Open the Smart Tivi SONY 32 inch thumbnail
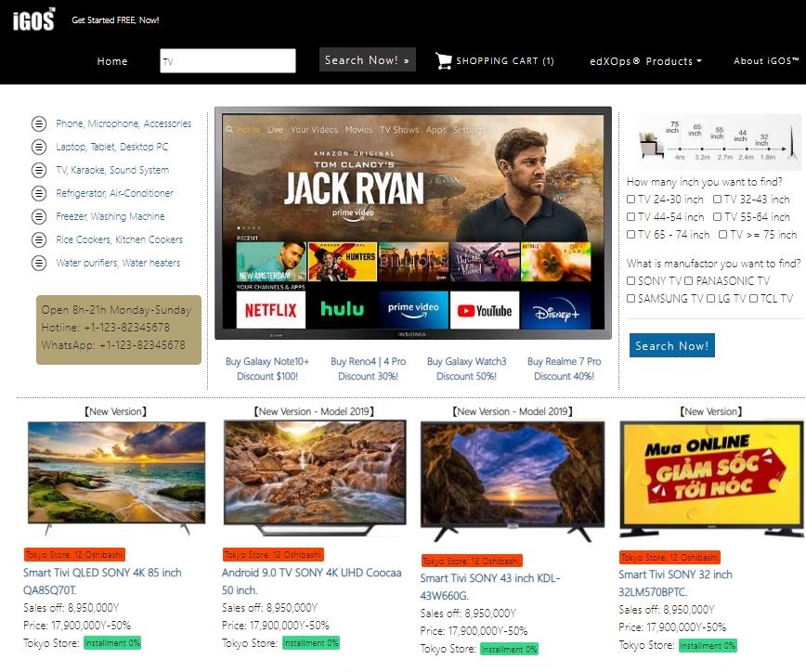 [711, 479]
